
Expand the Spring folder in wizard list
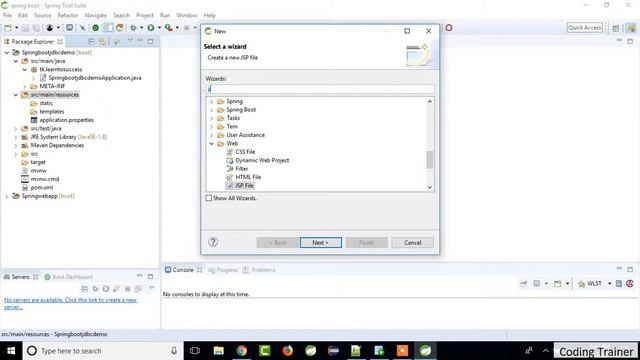tap(211, 101)
